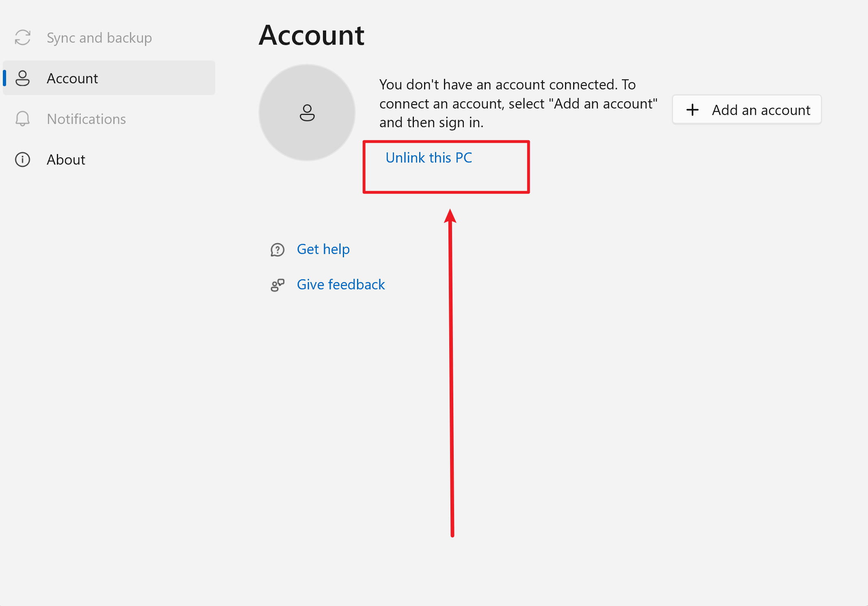Click the question mark help icon

(x=277, y=250)
